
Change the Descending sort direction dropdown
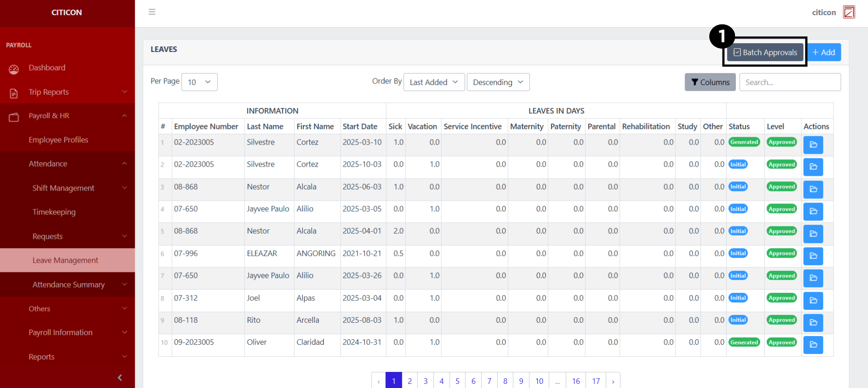pos(498,82)
